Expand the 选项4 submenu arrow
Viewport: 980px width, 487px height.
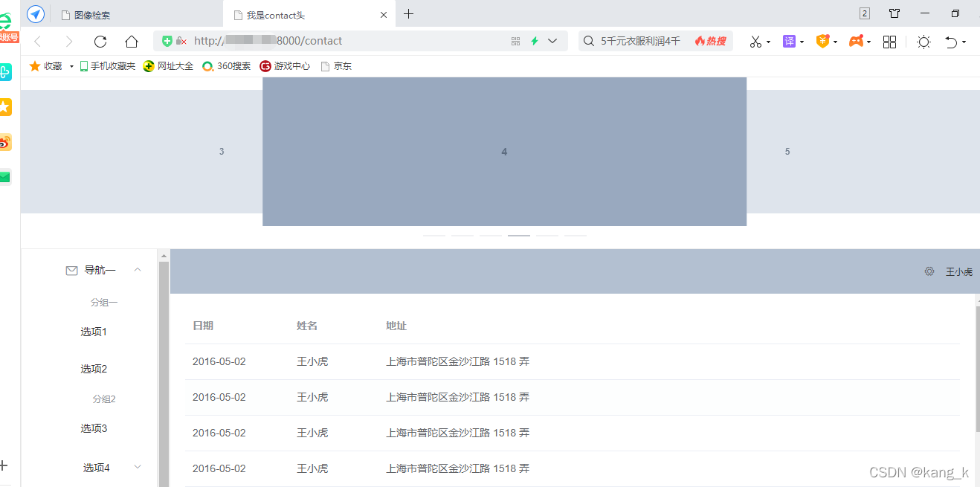coord(138,467)
